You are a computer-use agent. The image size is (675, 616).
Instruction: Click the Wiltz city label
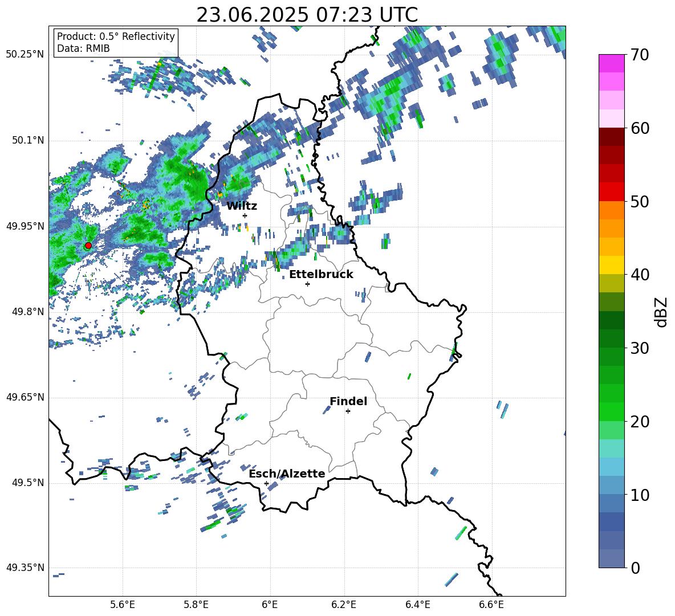[x=242, y=206]
